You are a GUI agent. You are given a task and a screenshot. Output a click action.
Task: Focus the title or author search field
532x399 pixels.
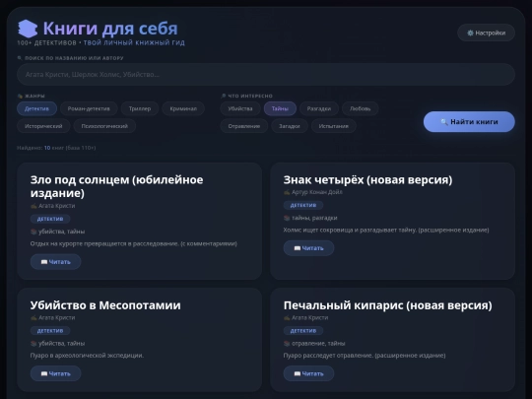[266, 74]
